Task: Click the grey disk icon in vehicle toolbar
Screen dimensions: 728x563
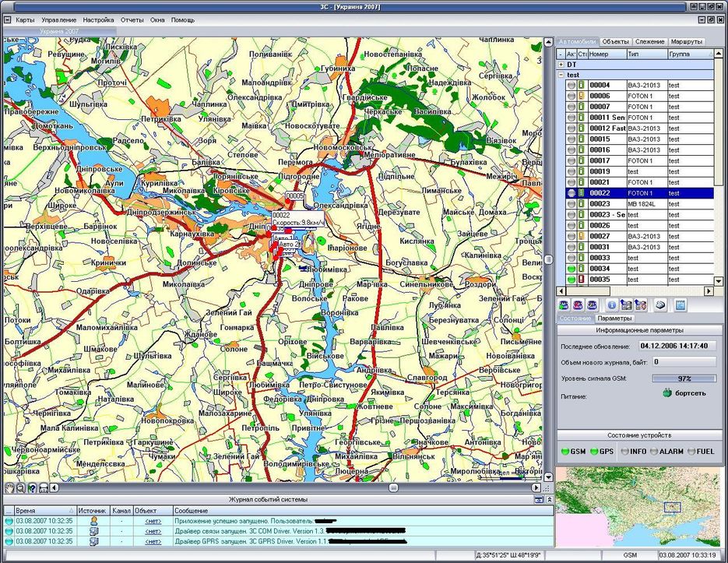Action: tap(660, 305)
